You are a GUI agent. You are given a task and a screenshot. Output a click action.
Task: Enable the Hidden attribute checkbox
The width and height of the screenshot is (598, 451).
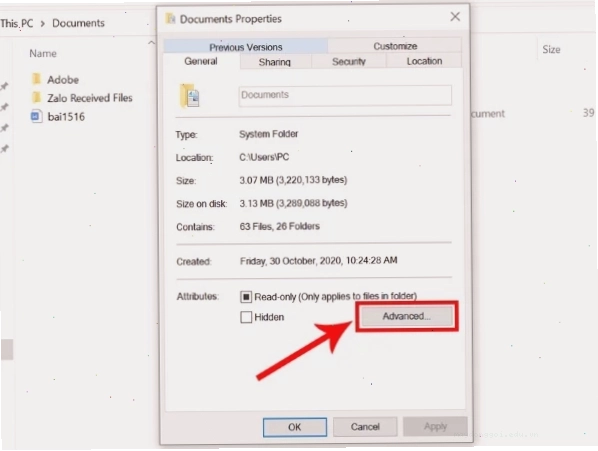[x=246, y=317]
